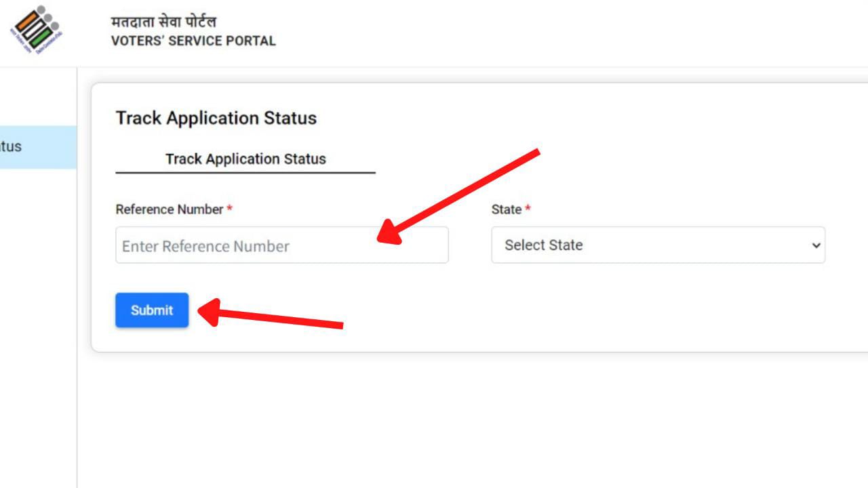Screen dimensions: 868x488
Task: Choose a state from the State combo box
Action: (x=658, y=245)
